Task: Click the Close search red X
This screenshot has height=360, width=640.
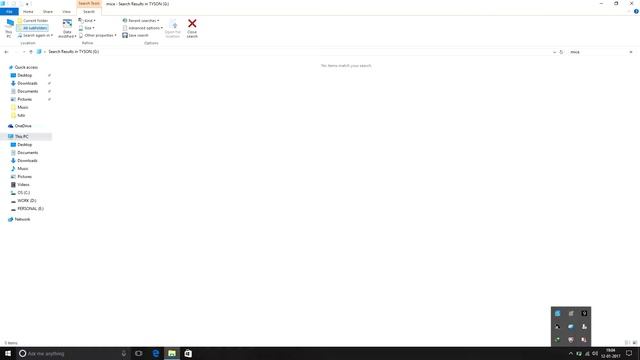Action: [192, 23]
